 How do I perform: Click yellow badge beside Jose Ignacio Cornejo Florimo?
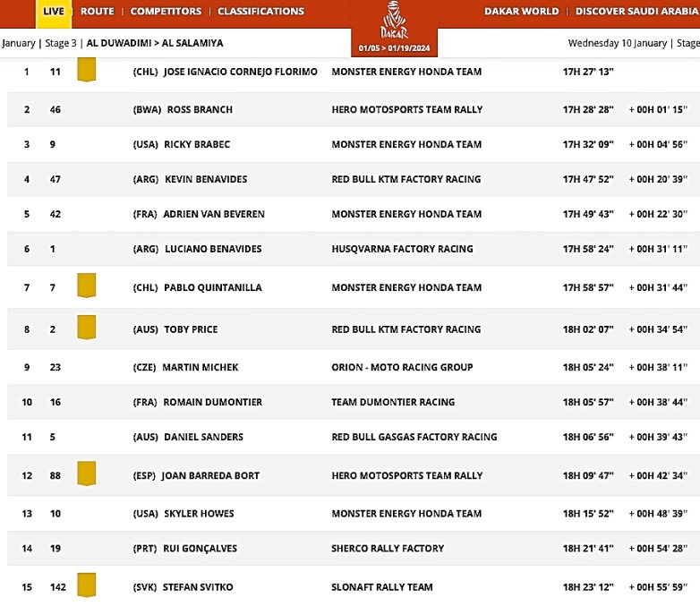tap(86, 70)
